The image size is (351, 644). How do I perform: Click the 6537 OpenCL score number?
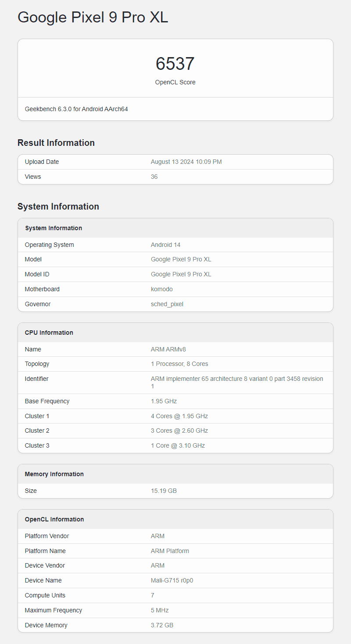[175, 64]
